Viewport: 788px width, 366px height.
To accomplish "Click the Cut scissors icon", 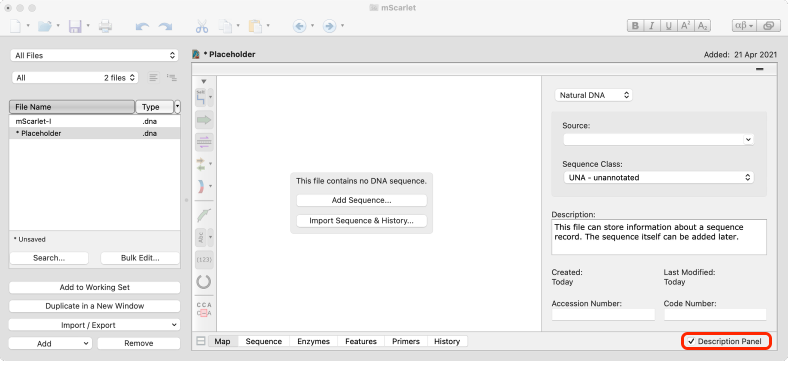I will point(202,26).
